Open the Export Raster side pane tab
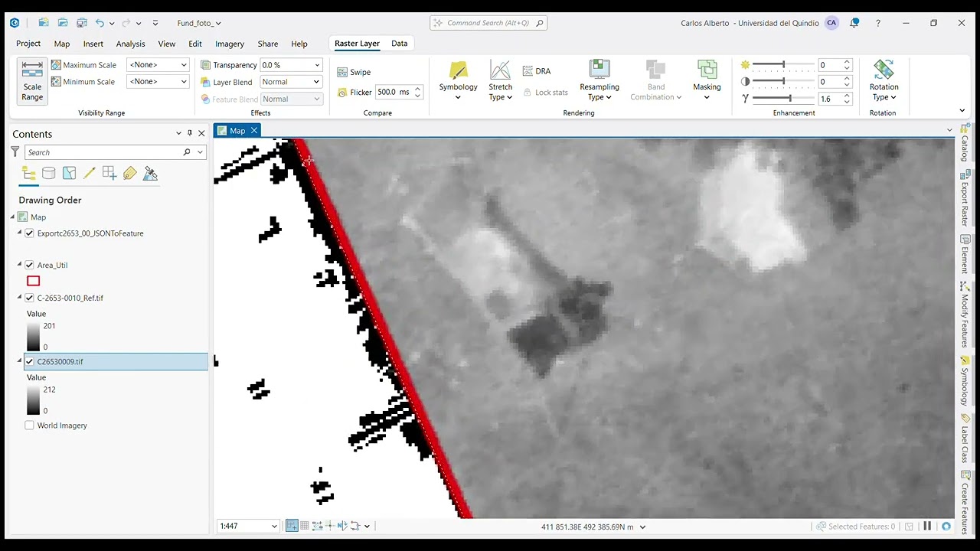Screen dimensions: 980x551 click(965, 198)
